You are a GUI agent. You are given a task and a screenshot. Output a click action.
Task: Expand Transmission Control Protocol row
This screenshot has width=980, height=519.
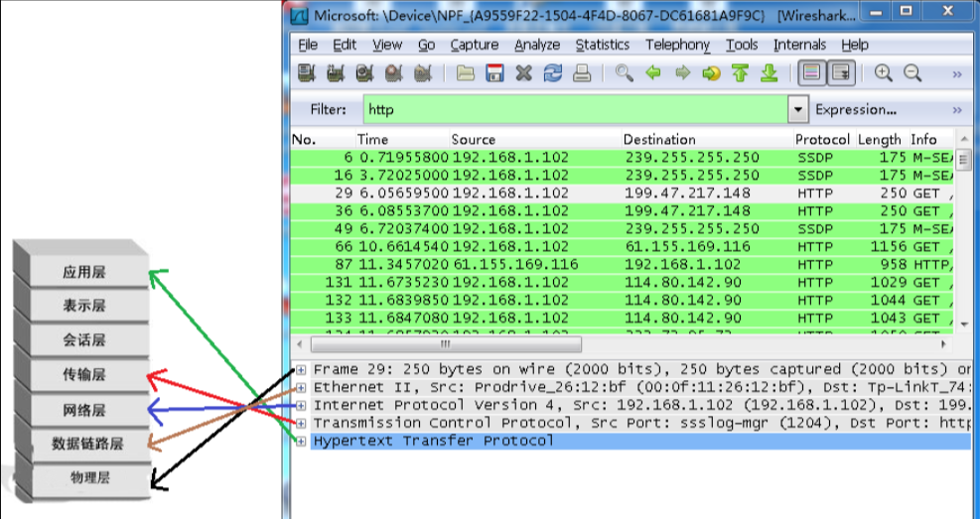point(301,424)
